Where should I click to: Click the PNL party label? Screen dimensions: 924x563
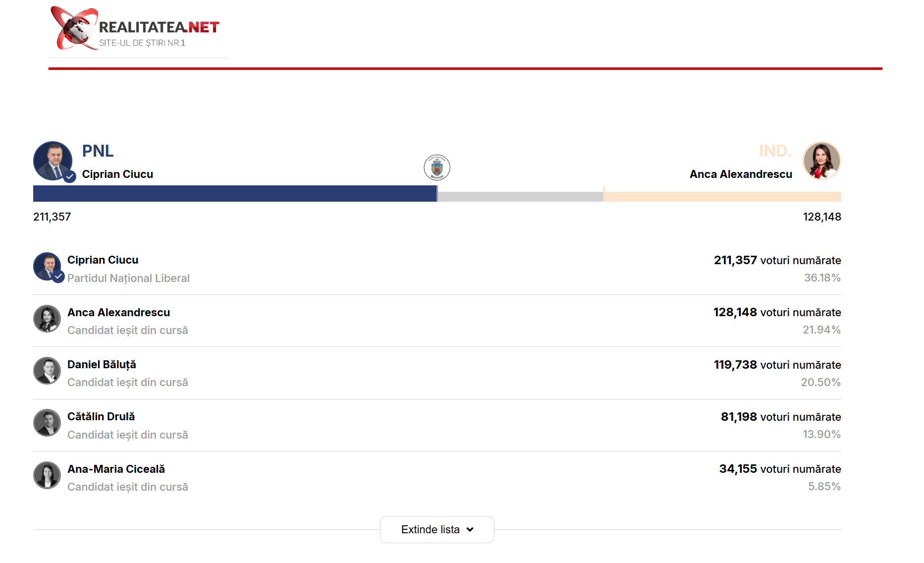pos(98,151)
